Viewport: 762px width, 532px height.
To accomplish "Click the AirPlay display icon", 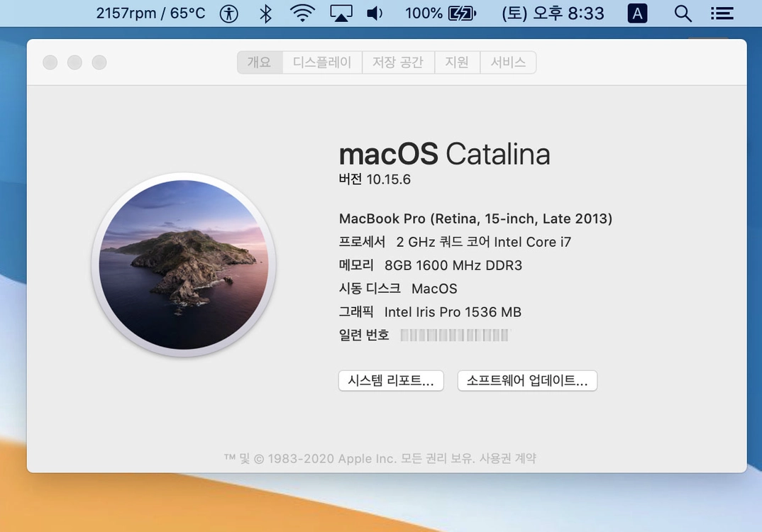I will (x=341, y=13).
